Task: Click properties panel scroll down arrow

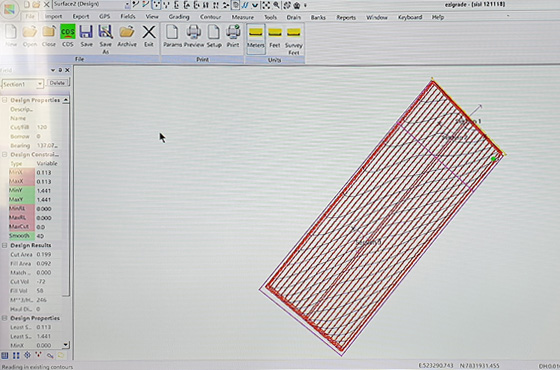Action: 66,345
